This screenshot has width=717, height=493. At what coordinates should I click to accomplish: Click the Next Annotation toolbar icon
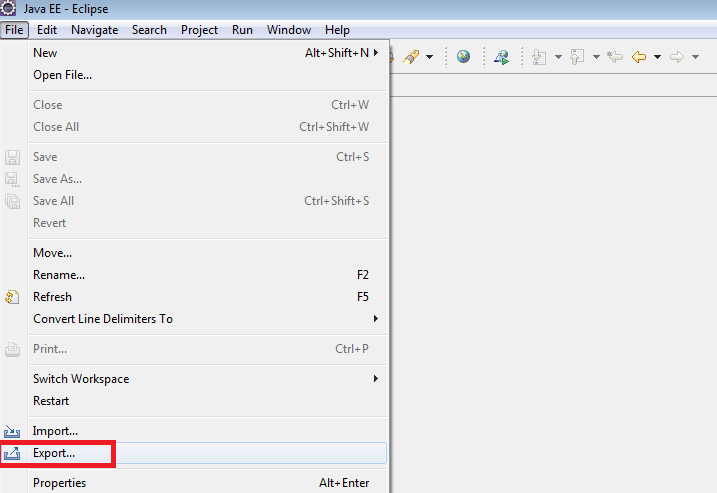click(x=540, y=57)
